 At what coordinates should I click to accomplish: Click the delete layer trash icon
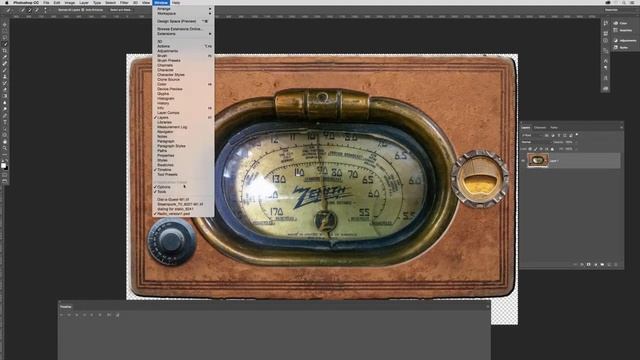point(616,264)
